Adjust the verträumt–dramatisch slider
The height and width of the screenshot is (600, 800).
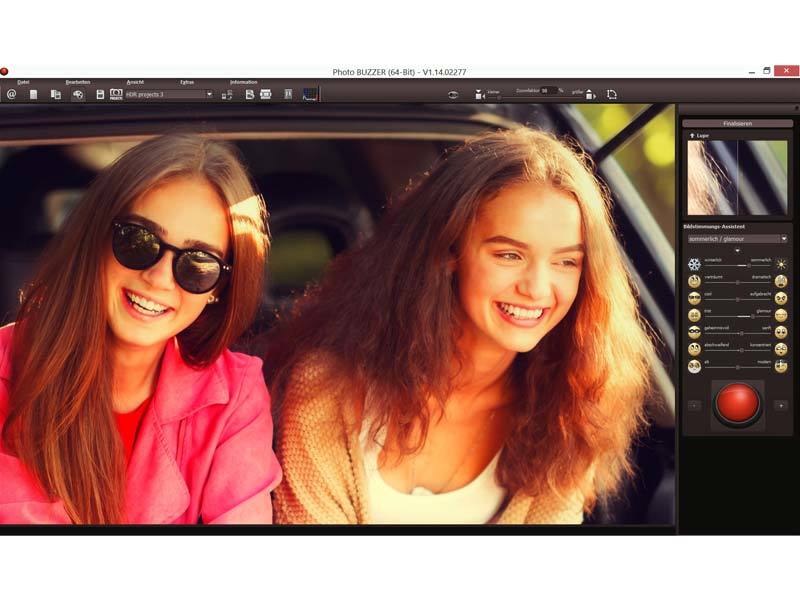tap(738, 283)
